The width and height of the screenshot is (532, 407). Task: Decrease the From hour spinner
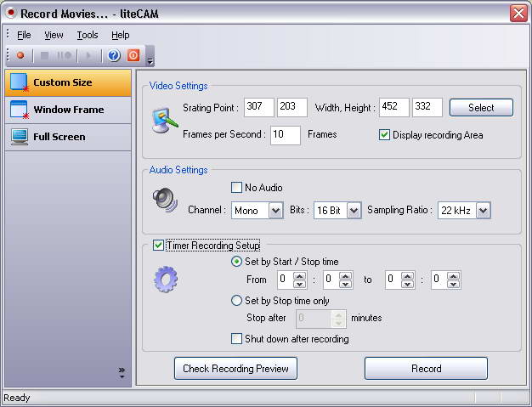(300, 284)
